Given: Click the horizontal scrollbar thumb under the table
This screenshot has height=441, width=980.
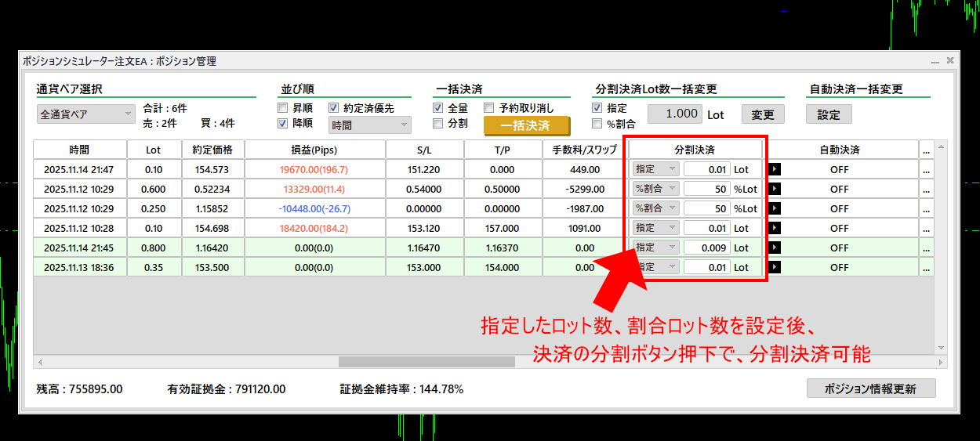Looking at the screenshot, I should click(426, 362).
